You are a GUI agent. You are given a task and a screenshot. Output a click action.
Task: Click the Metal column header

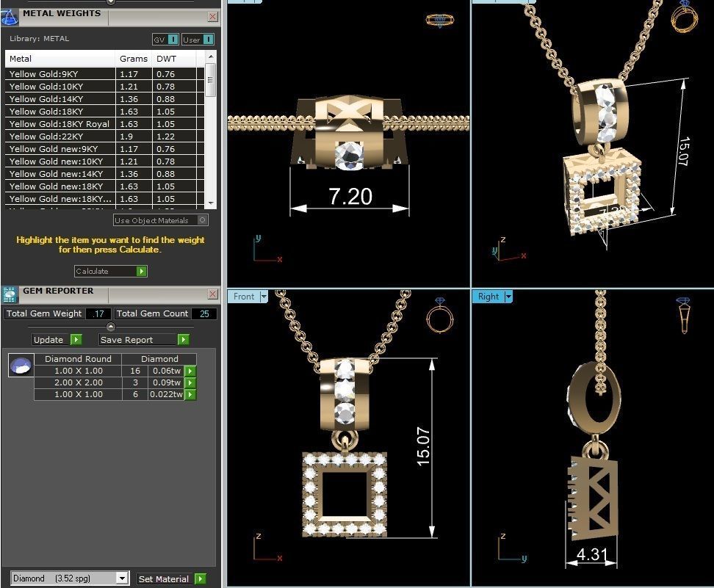click(59, 59)
